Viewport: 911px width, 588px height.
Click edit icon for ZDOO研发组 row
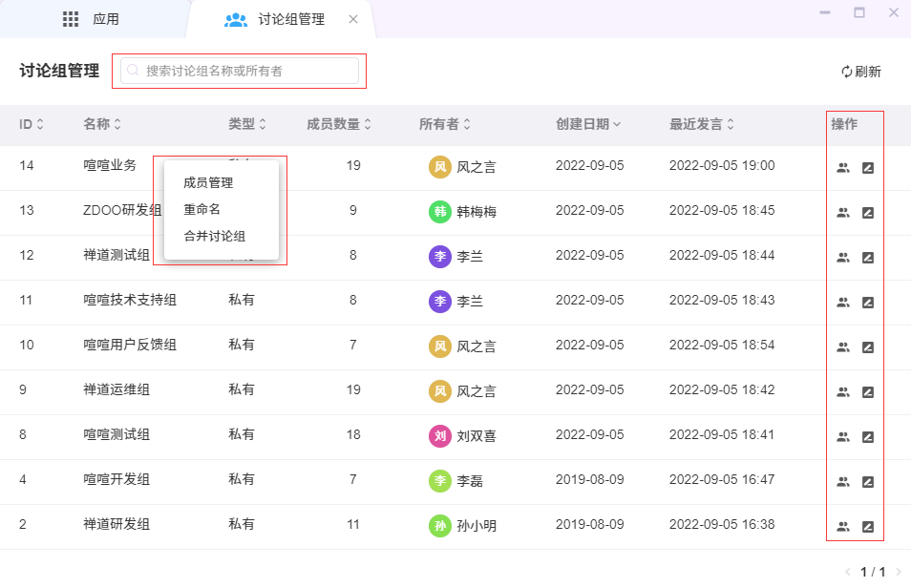[x=868, y=213]
